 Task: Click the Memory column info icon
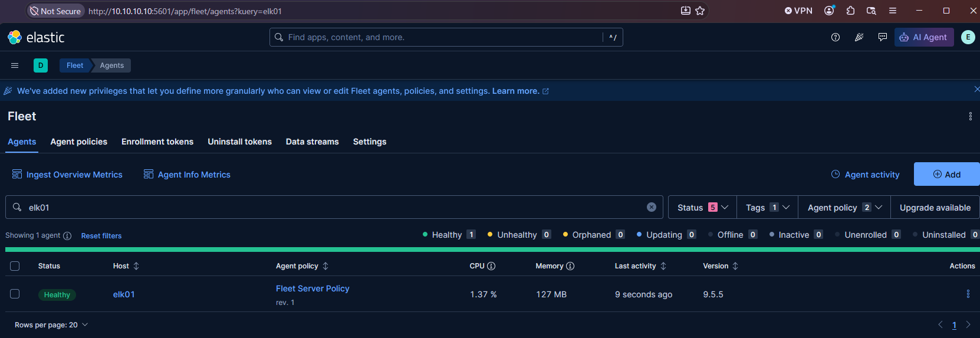click(570, 266)
